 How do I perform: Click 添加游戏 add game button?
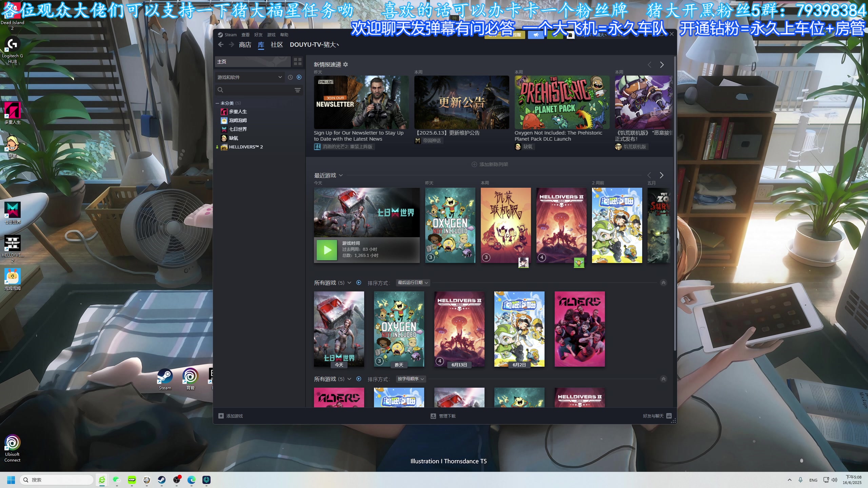click(231, 416)
